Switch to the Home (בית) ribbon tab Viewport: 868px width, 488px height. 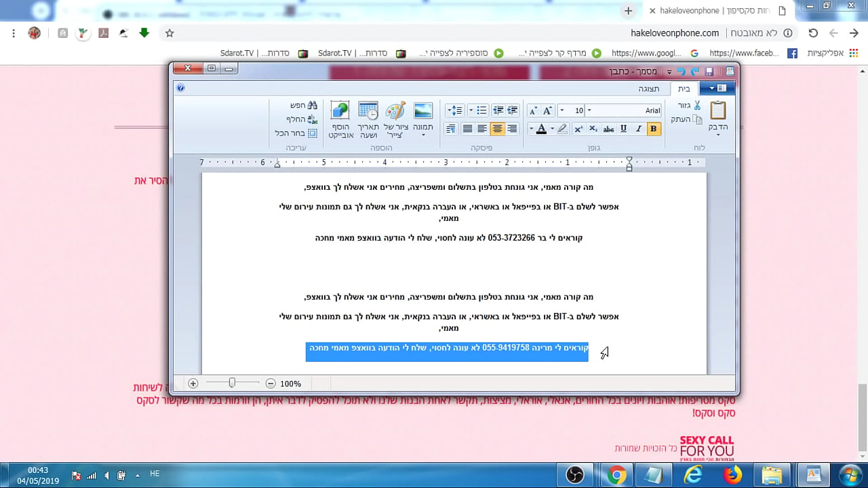click(684, 88)
